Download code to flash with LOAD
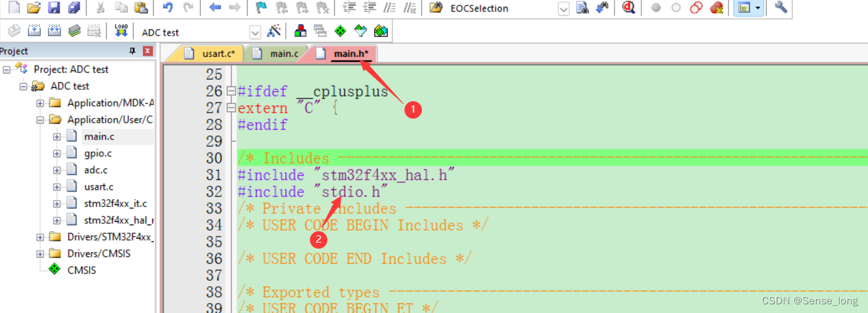This screenshot has height=313, width=868. coord(121,31)
